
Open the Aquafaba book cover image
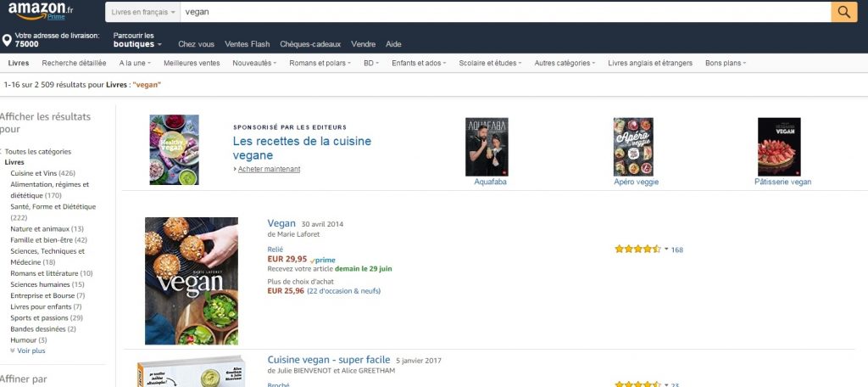pos(487,147)
